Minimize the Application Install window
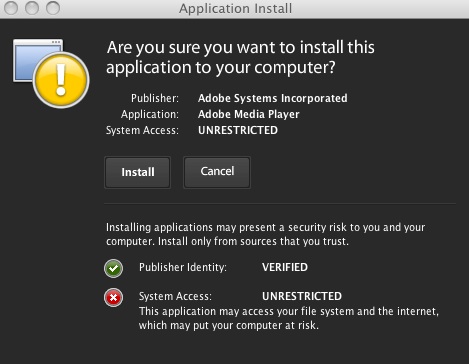Viewport: 469px width, 364px height. pyautogui.click(x=32, y=8)
